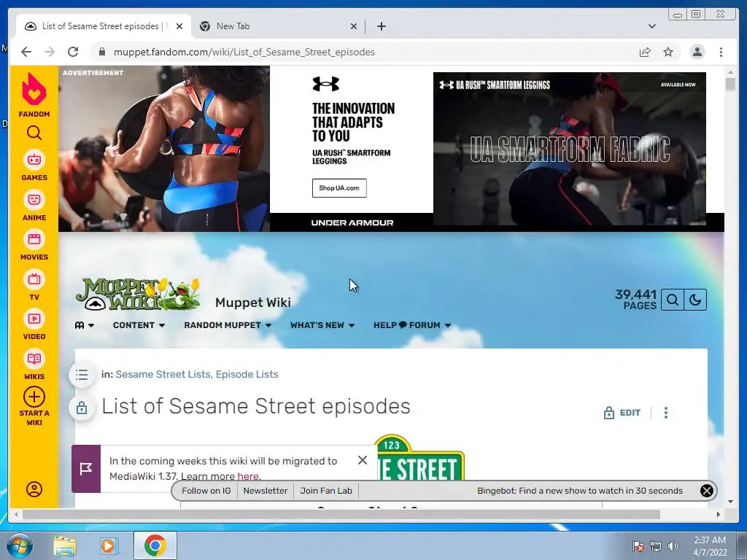Open the system tray volume icon
Image resolution: width=747 pixels, height=560 pixels.
point(673,546)
